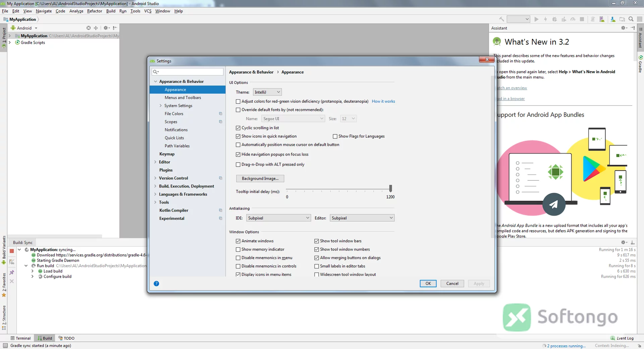Click the Build panel gear icon
644x349 pixels.
point(624,242)
